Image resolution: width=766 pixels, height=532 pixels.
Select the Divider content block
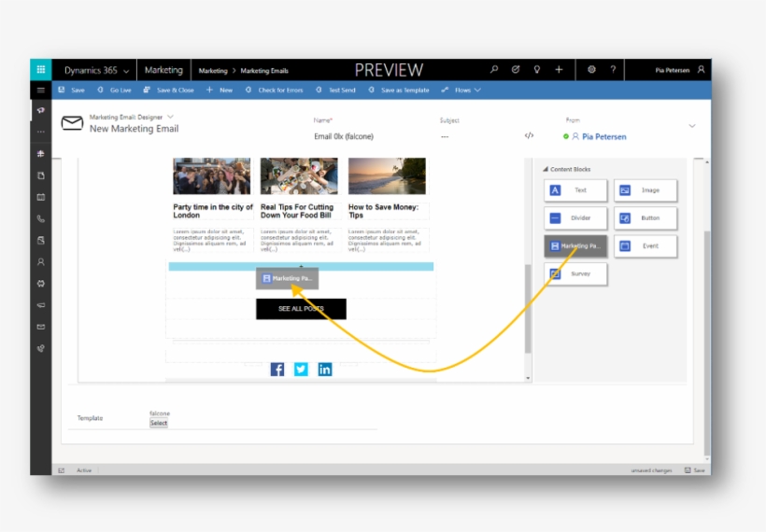click(x=575, y=218)
